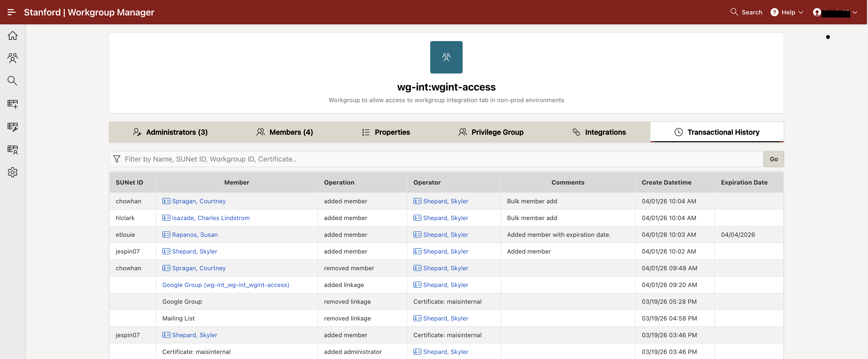868x359 pixels.
Task: Click the filter by name input field
Action: coord(438,159)
